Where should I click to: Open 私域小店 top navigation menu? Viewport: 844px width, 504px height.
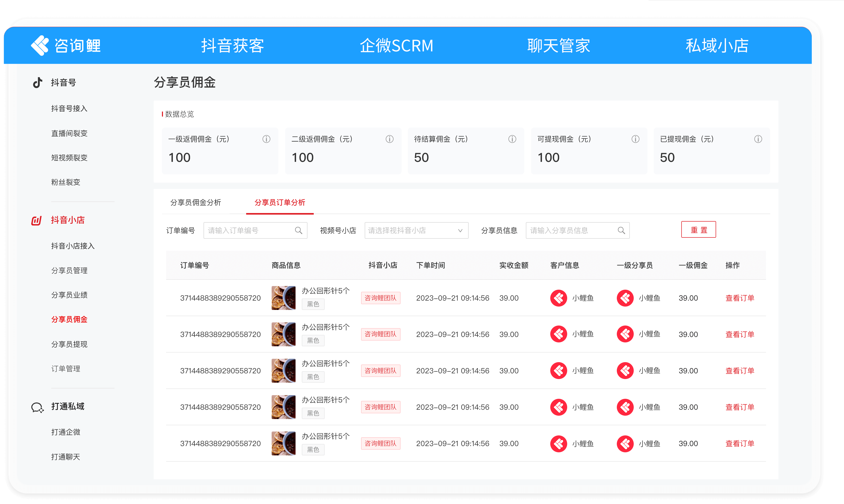[717, 45]
